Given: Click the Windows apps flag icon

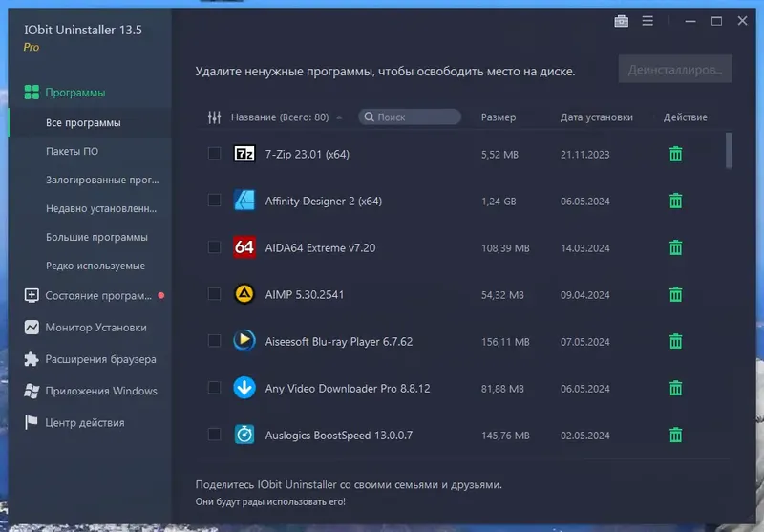Looking at the screenshot, I should [32, 391].
